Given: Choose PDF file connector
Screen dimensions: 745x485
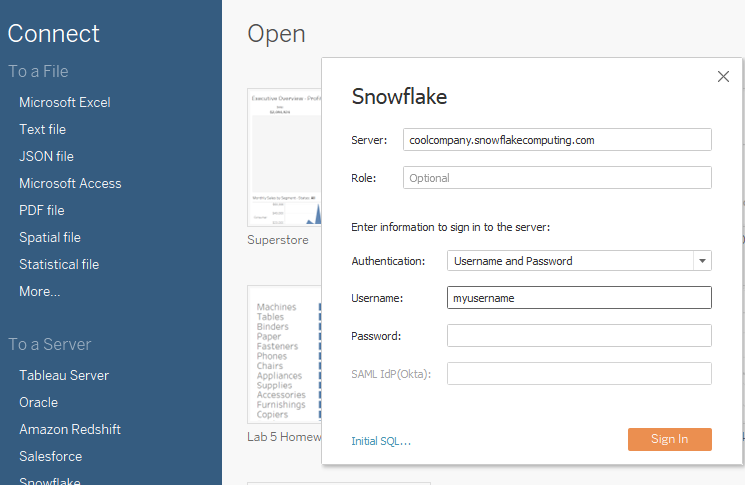Looking at the screenshot, I should [41, 210].
